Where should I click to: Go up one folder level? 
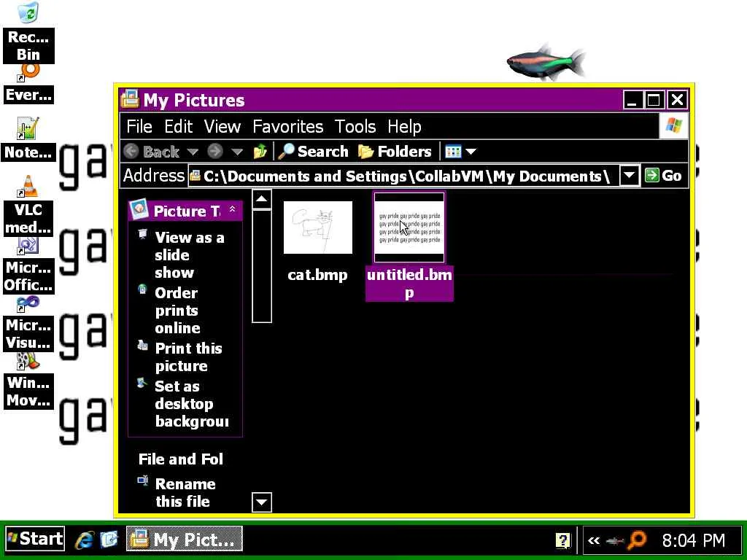coord(260,152)
